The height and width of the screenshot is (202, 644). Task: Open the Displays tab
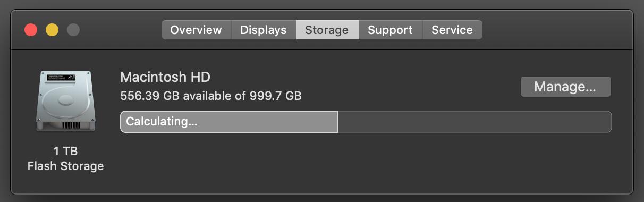[x=264, y=30]
